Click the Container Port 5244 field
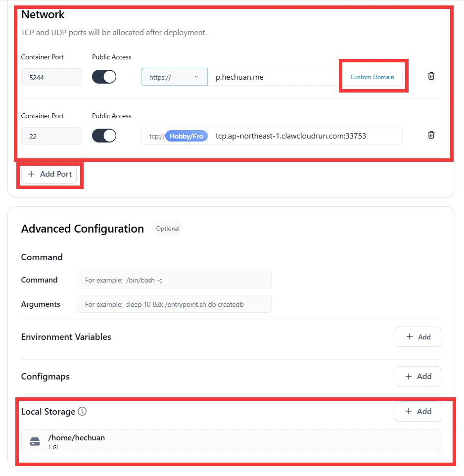The width and height of the screenshot is (464, 476). coord(51,77)
